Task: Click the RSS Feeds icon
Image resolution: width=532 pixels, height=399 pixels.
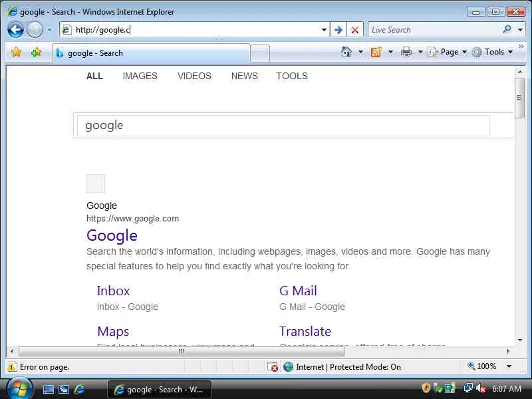Action: [x=376, y=52]
